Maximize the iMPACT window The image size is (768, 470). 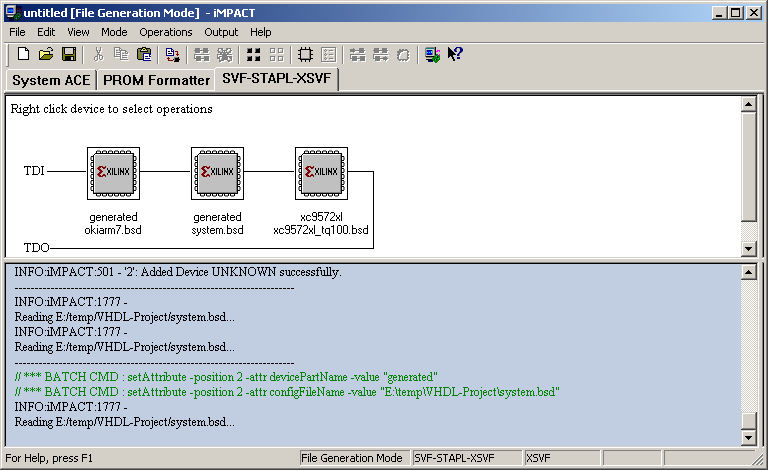pyautogui.click(x=735, y=13)
